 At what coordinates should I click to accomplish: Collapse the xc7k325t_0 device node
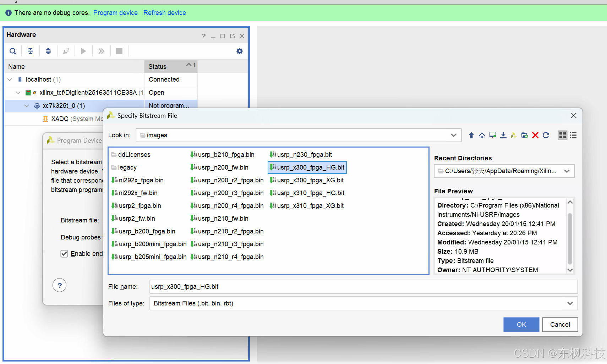27,106
